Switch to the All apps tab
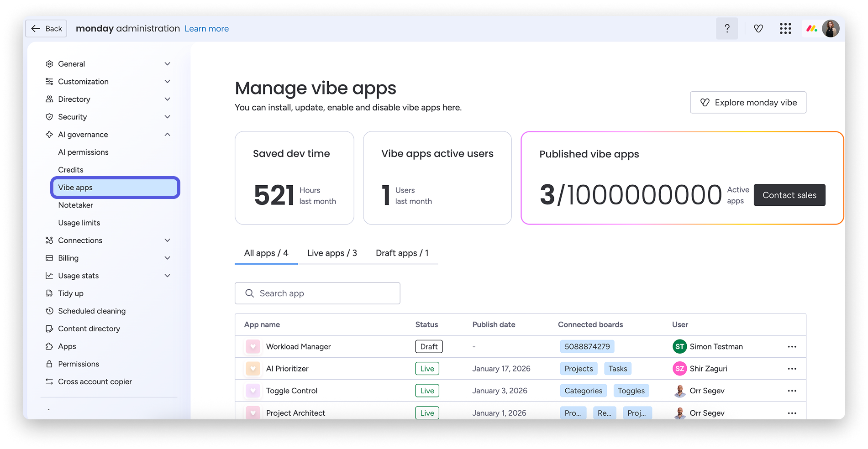868x449 pixels. [266, 253]
